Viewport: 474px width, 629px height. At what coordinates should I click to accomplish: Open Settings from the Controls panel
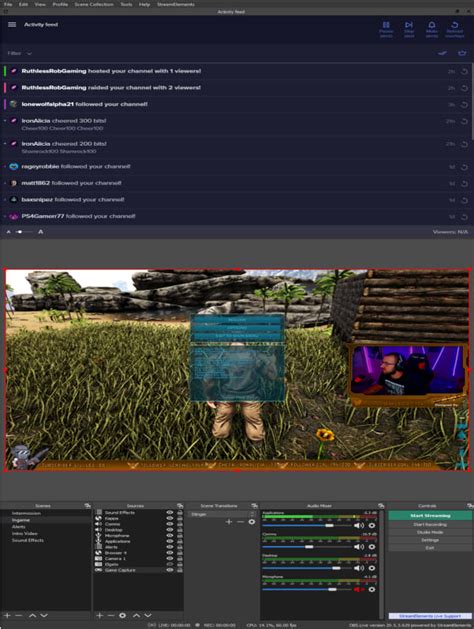pyautogui.click(x=430, y=540)
